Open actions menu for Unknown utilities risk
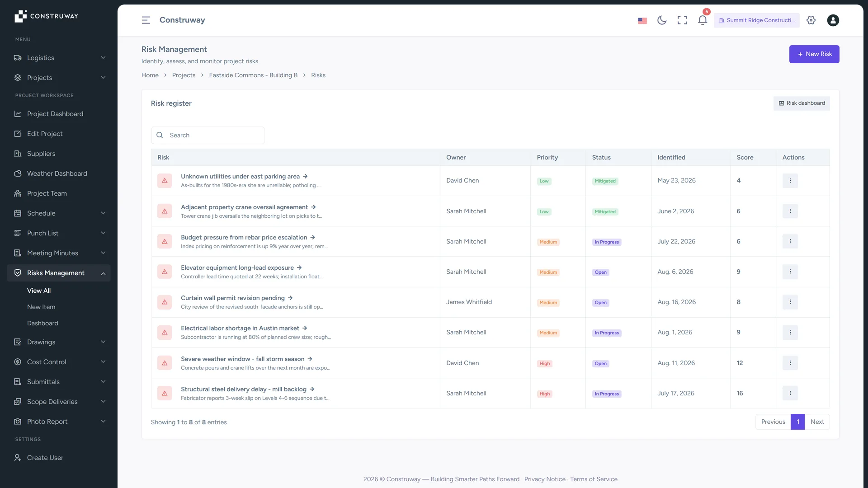 [790, 181]
